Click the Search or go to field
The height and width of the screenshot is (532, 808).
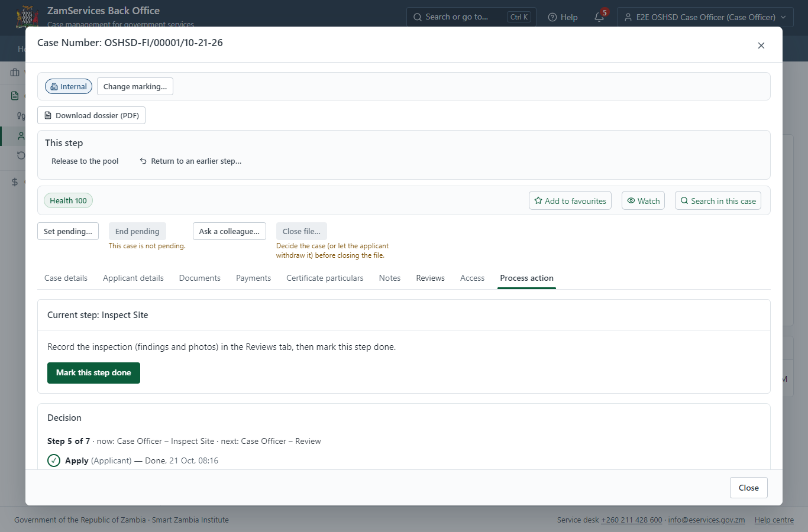point(471,17)
